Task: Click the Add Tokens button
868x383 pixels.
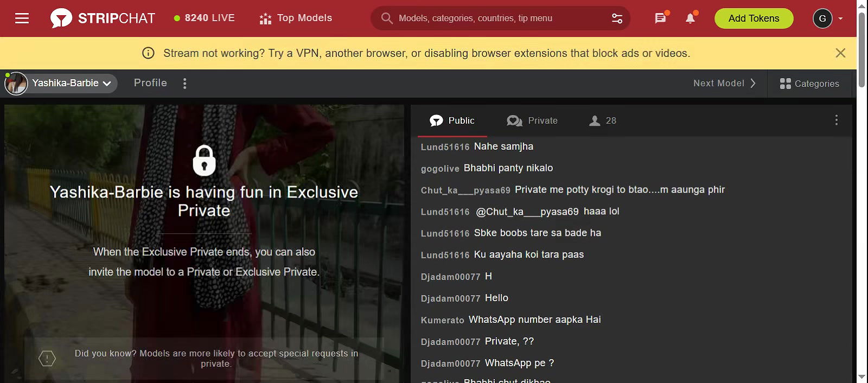Action: [754, 18]
